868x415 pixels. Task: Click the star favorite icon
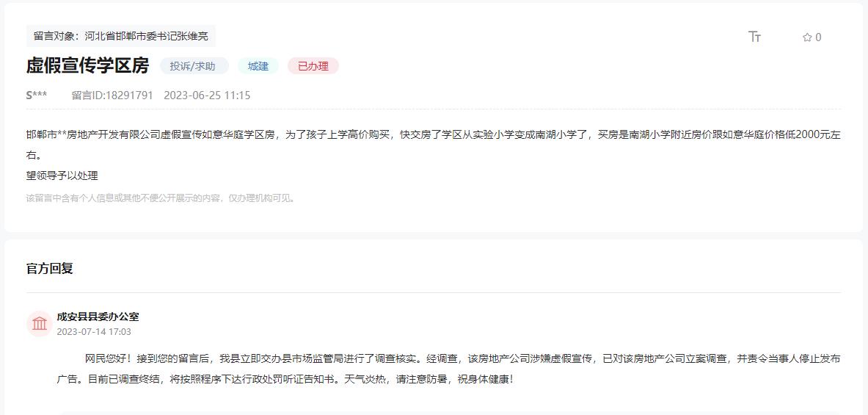(807, 37)
